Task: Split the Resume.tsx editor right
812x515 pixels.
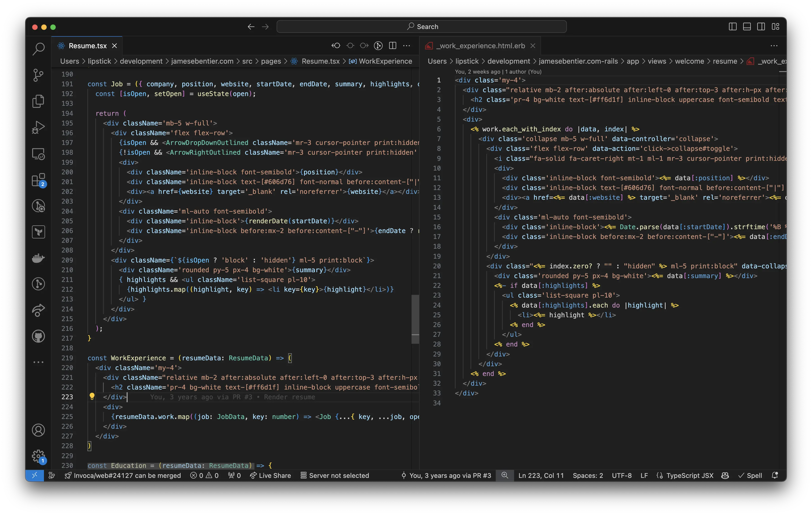Action: (392, 46)
